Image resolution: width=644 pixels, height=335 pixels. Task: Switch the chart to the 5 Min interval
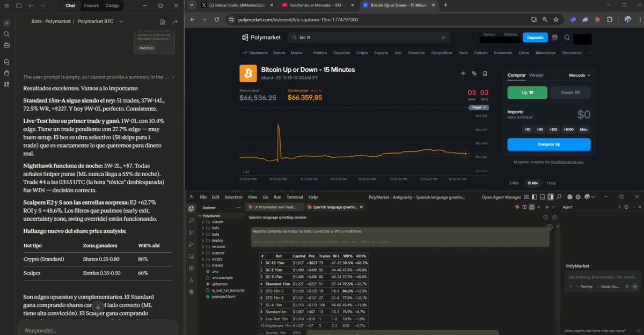click(x=514, y=183)
